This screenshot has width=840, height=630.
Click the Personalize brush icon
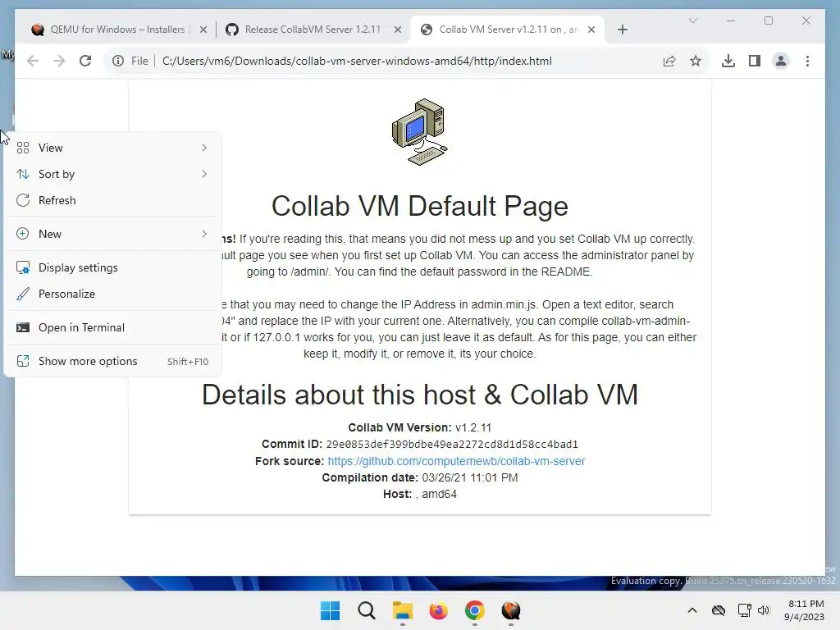22,294
